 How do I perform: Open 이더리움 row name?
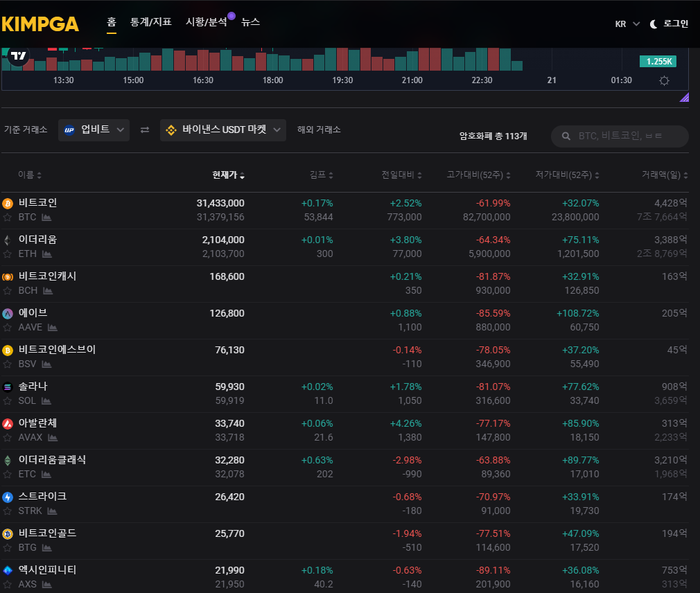click(37, 240)
